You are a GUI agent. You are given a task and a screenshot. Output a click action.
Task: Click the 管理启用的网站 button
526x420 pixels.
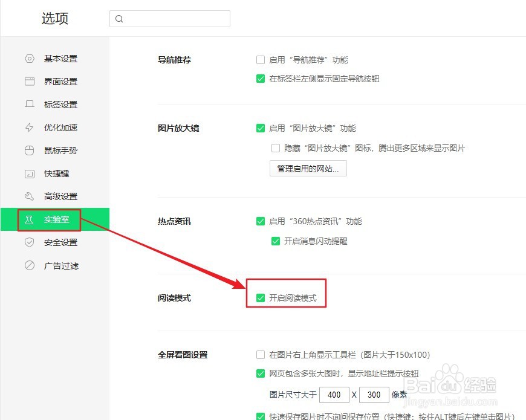[x=308, y=168]
